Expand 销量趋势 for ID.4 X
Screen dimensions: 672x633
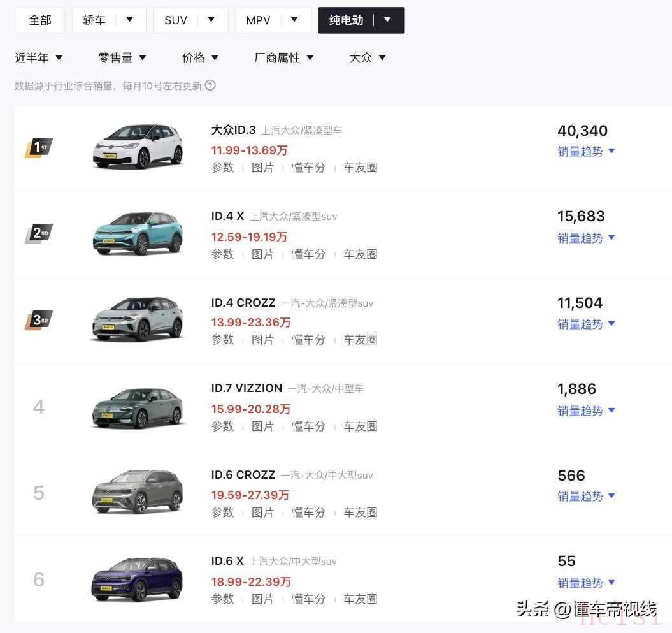coord(586,238)
